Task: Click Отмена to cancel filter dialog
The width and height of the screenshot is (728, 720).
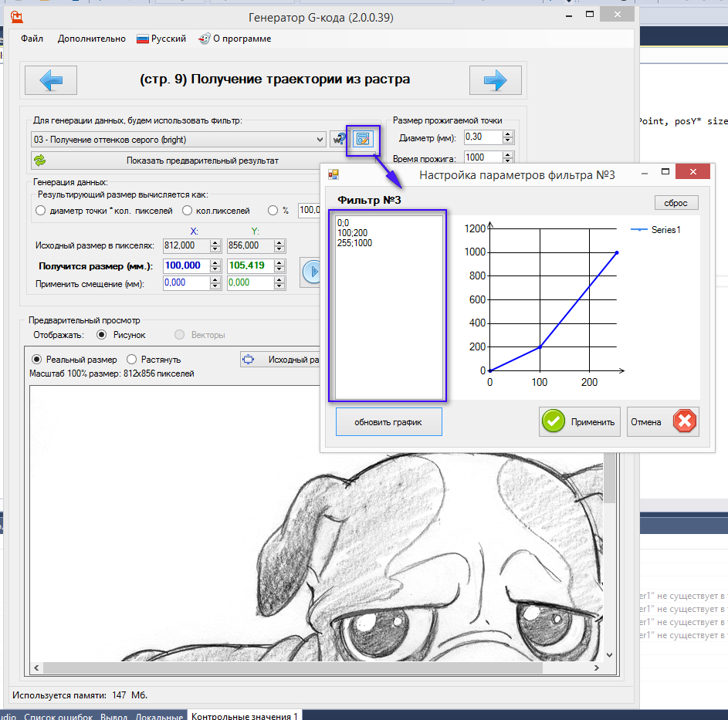Action: [662, 421]
